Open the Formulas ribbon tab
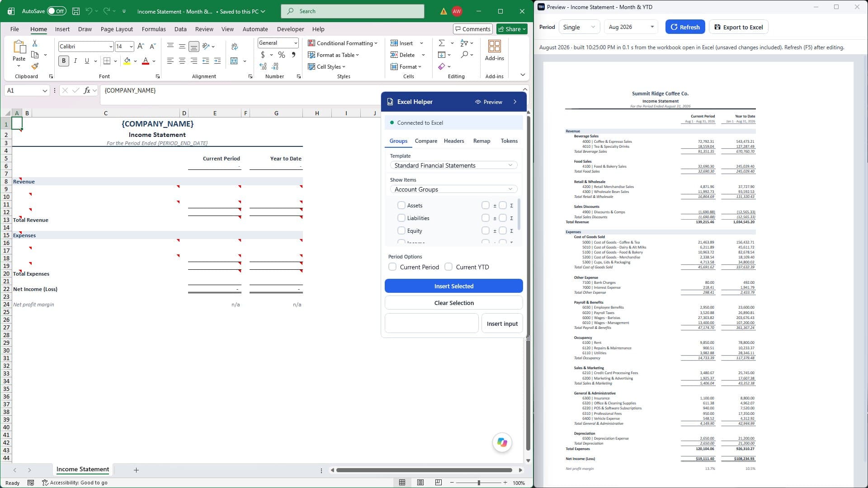The width and height of the screenshot is (868, 488). tap(154, 29)
